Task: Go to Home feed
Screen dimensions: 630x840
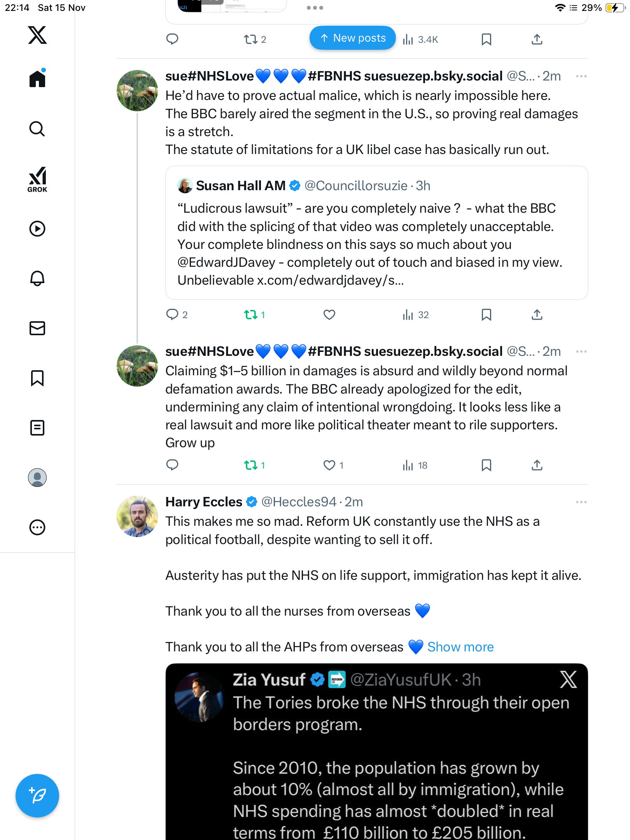Action: click(x=37, y=79)
